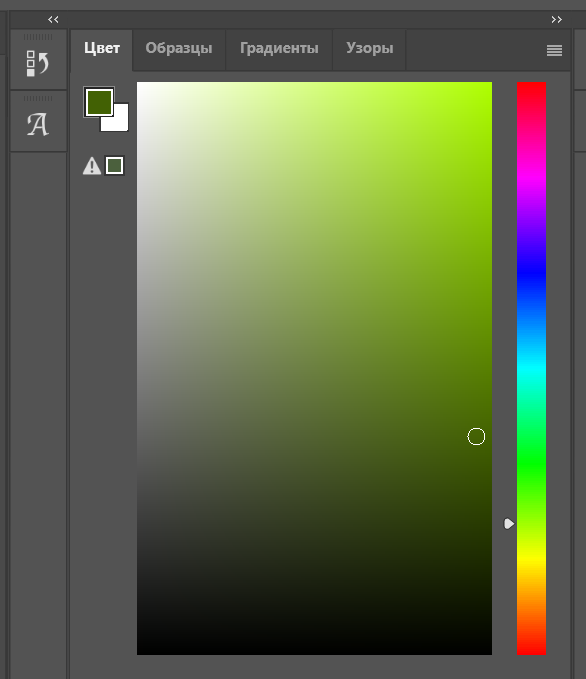Select cyan on the hue strip

click(x=531, y=367)
